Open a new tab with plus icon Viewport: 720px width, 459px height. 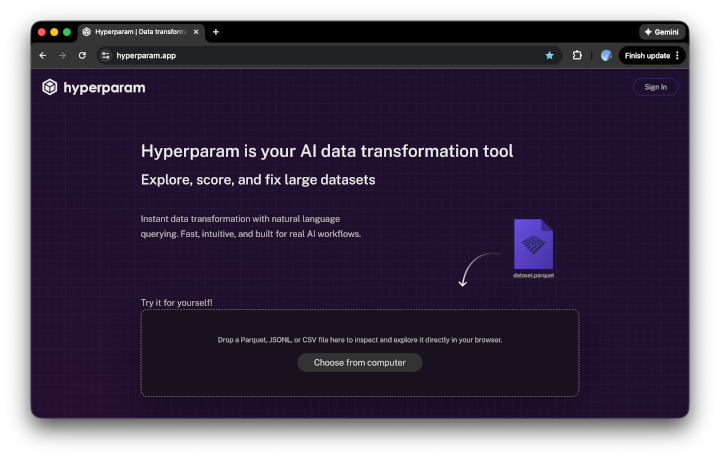click(216, 32)
